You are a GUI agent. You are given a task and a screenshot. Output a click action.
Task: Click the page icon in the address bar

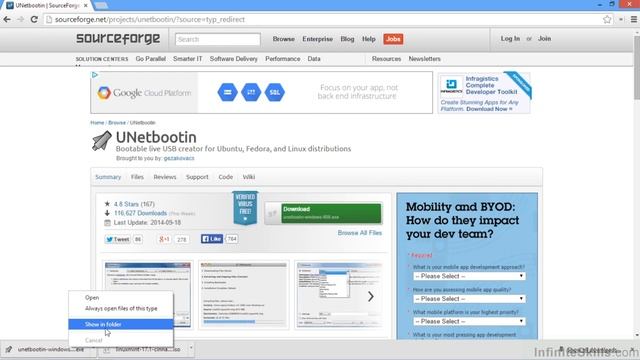pos(49,20)
